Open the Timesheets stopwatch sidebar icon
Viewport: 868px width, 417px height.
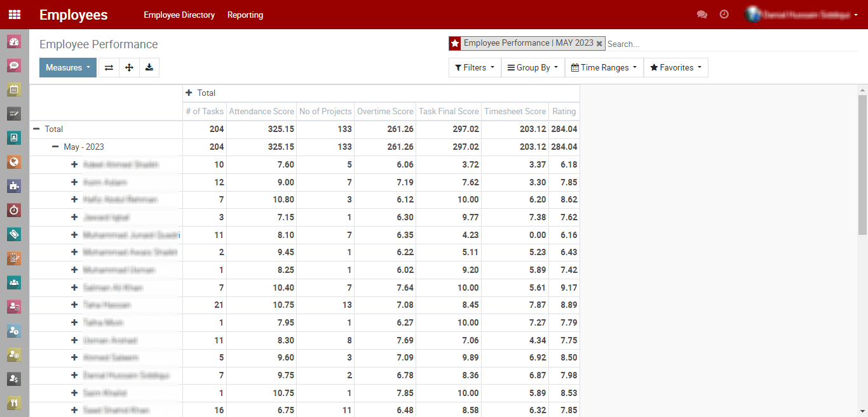click(14, 210)
